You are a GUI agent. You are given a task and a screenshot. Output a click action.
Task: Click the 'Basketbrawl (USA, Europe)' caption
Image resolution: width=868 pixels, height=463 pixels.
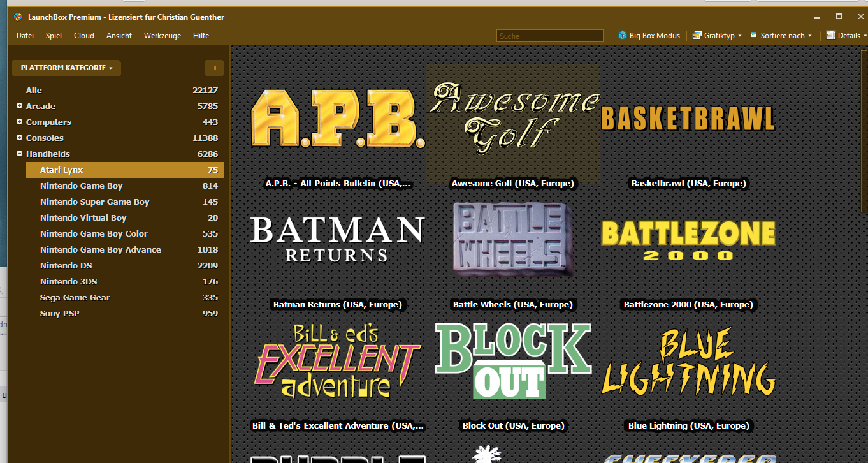tap(688, 184)
